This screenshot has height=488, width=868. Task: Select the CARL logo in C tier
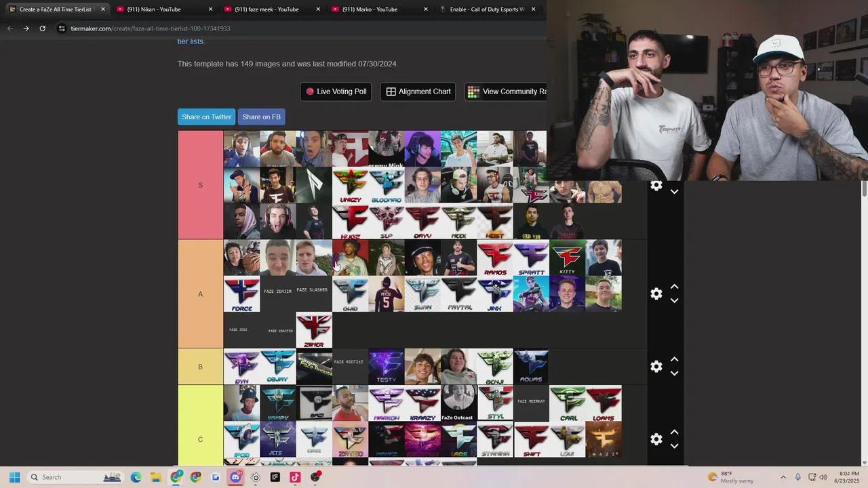tap(568, 403)
